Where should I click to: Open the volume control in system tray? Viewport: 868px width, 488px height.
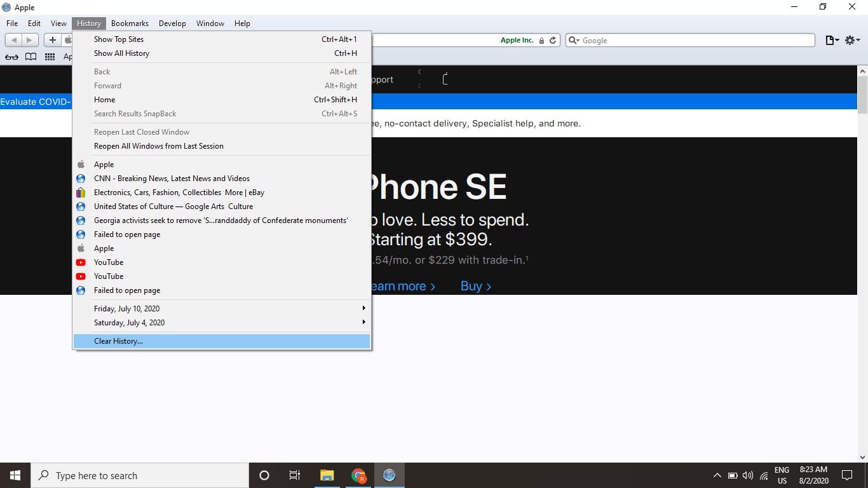748,475
